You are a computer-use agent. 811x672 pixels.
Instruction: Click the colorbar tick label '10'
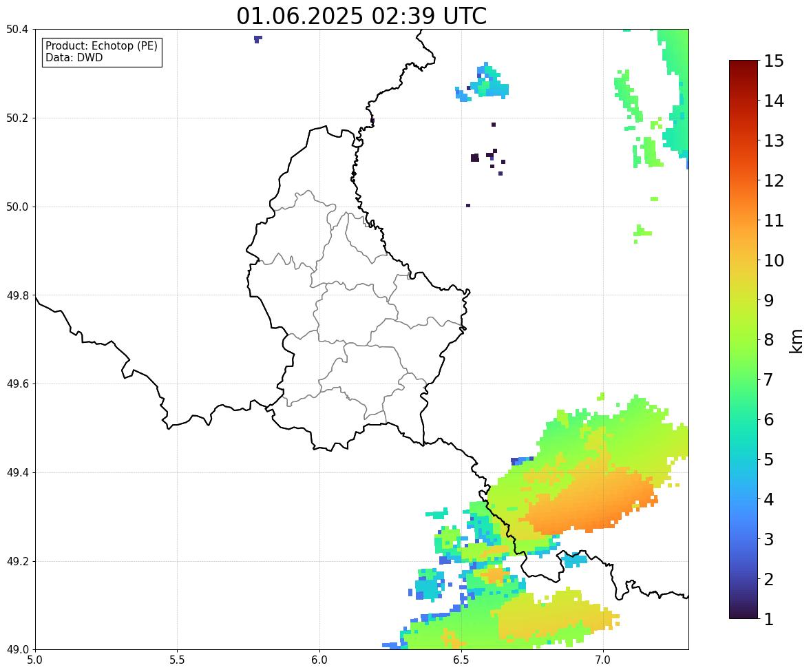point(774,260)
